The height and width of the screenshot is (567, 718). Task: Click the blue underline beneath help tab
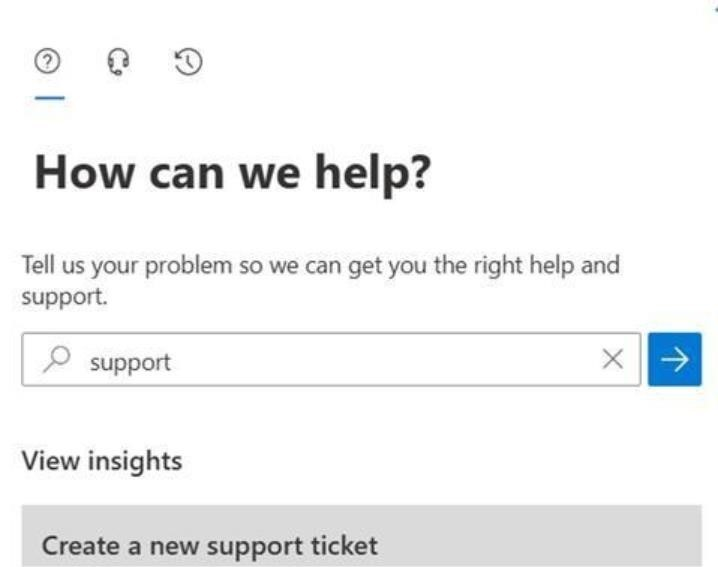click(49, 98)
